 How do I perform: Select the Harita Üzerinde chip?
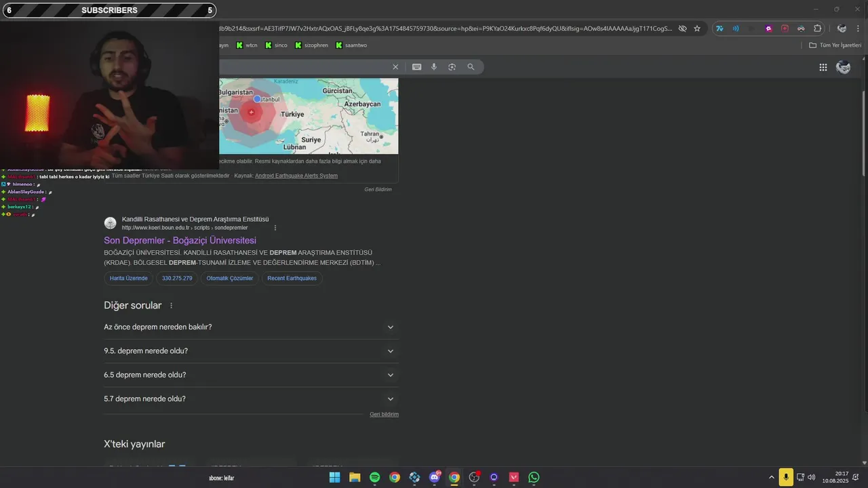click(x=129, y=278)
